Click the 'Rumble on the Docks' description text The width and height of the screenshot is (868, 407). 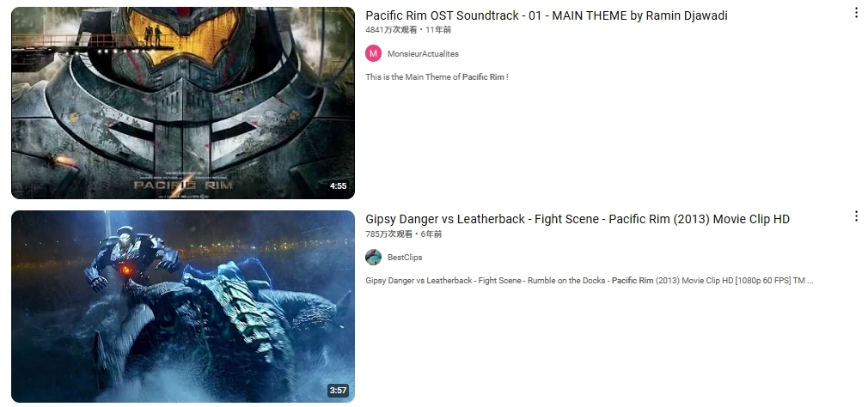click(566, 281)
